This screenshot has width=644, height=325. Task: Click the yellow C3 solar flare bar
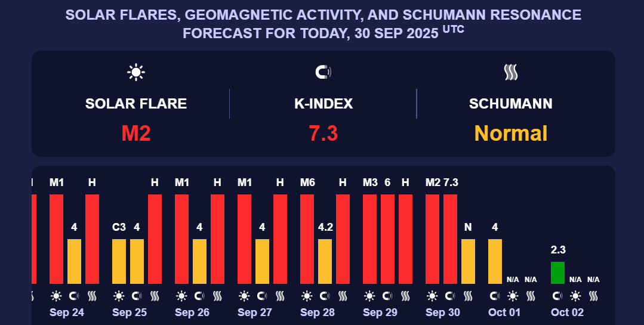119,261
